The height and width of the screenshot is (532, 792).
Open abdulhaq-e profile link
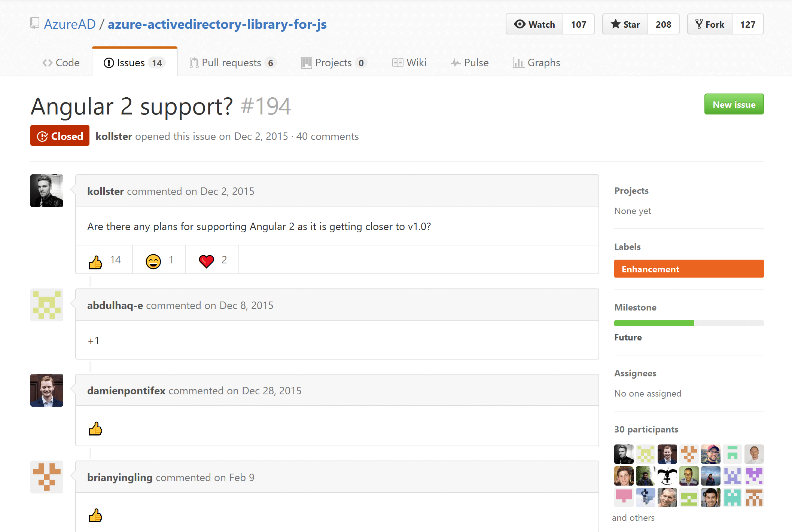pos(115,305)
